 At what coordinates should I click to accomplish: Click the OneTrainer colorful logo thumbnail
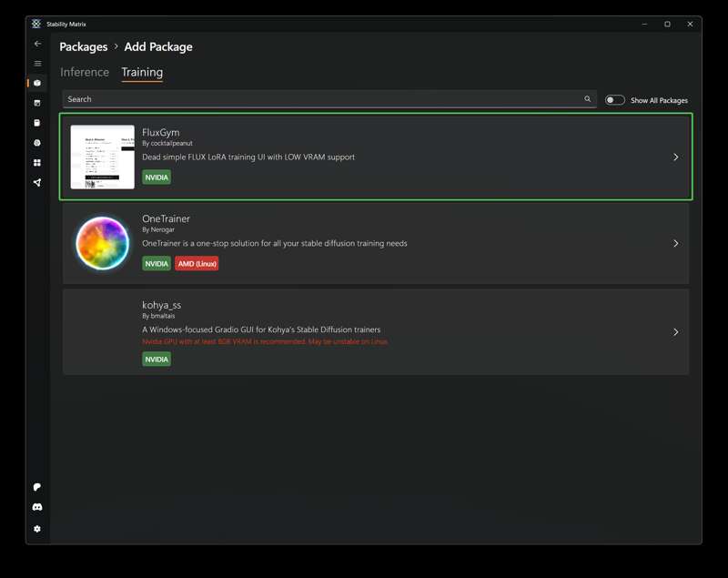point(103,244)
